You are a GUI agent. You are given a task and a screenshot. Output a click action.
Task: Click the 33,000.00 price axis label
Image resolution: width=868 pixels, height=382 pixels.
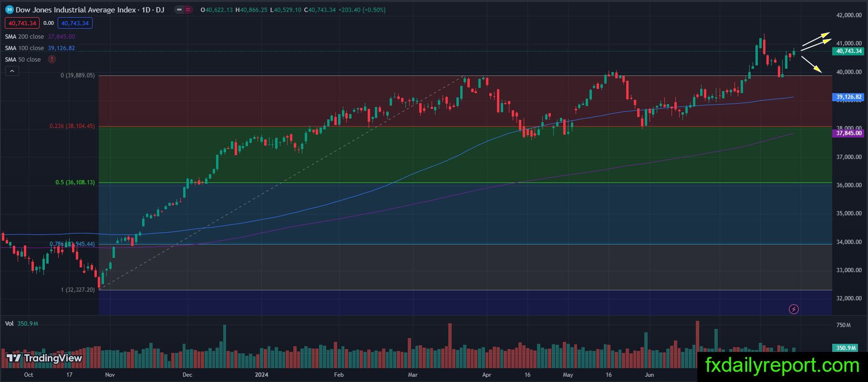pos(849,270)
